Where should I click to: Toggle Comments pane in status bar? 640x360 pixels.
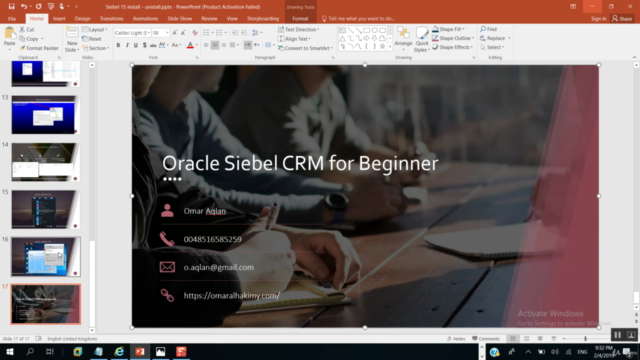coord(486,338)
